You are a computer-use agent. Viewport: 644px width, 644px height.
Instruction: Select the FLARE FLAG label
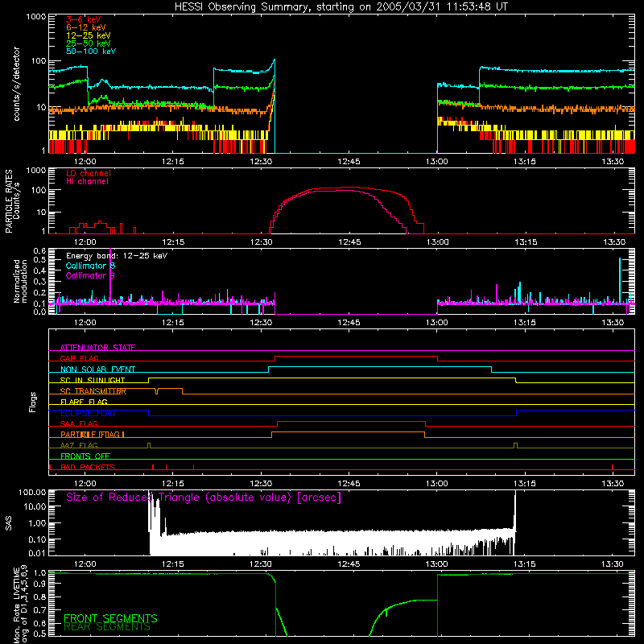coord(84,402)
